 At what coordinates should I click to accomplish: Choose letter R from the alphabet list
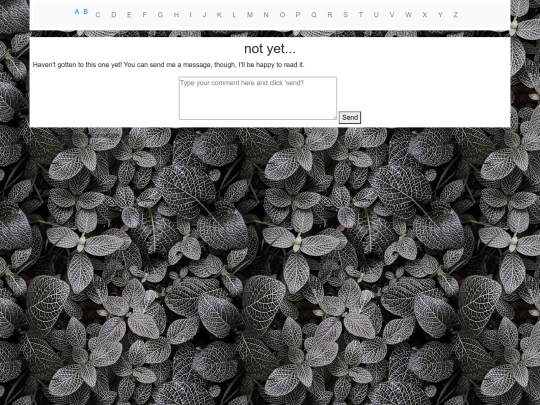[330, 15]
